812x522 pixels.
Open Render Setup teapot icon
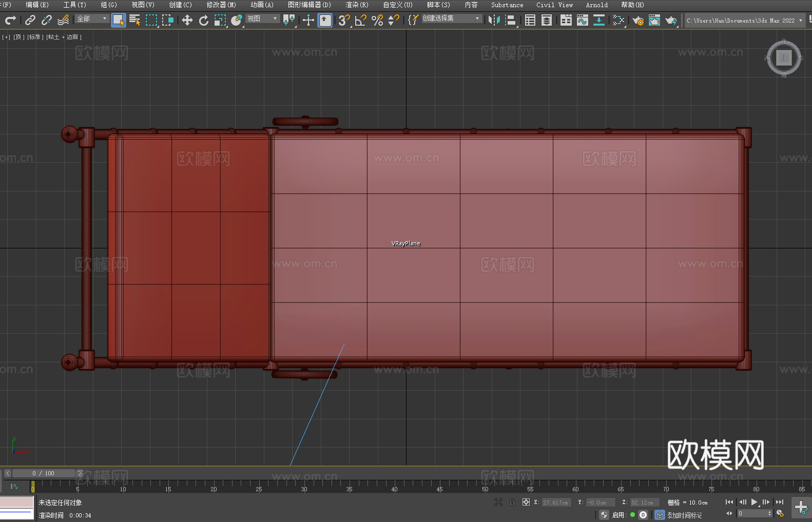tap(638, 20)
